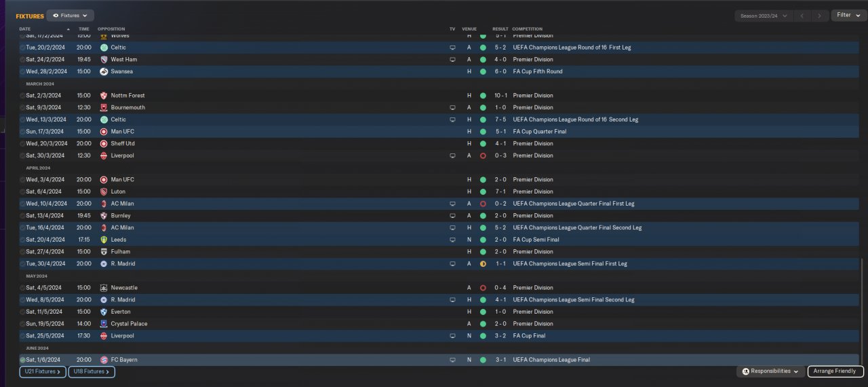Toggle the status circle on the Sat, 24/2/2024 row

22,60
